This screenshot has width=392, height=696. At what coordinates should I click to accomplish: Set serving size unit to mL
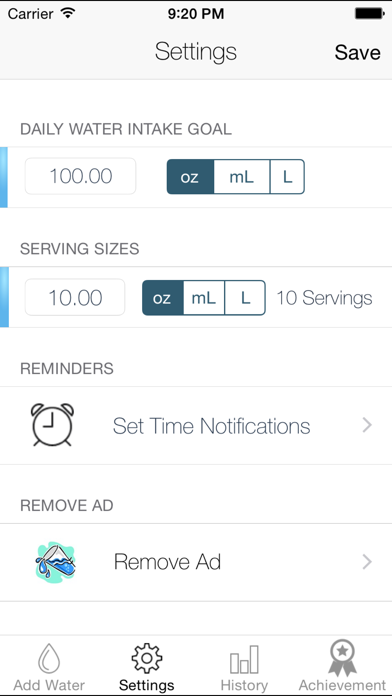click(204, 297)
